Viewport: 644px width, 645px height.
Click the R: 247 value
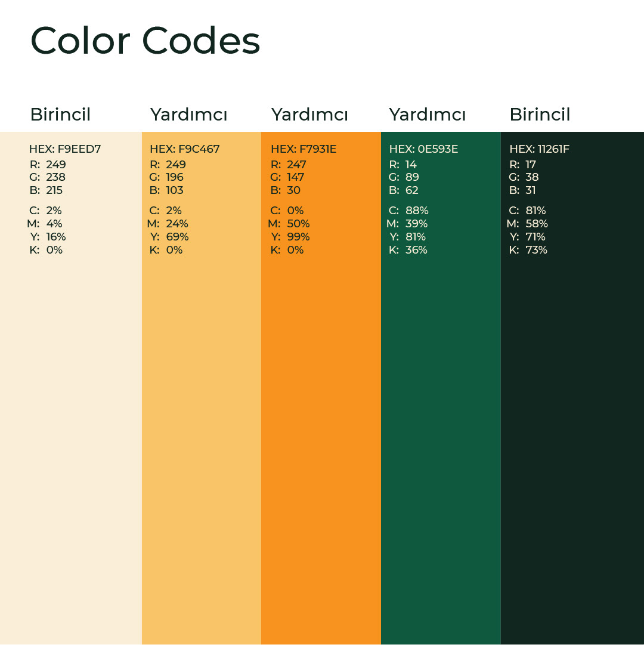pyautogui.click(x=289, y=165)
